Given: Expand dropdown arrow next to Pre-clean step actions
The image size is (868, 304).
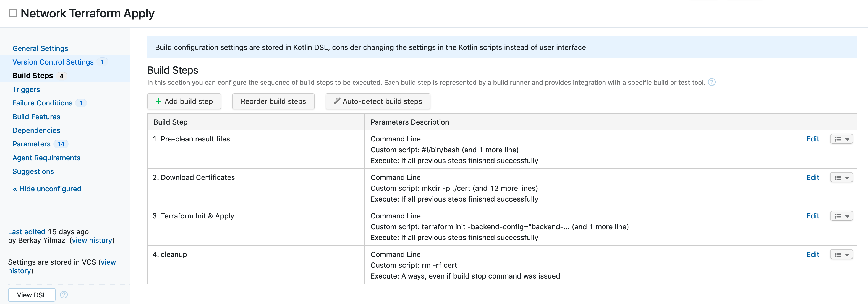Looking at the screenshot, I should (x=848, y=139).
